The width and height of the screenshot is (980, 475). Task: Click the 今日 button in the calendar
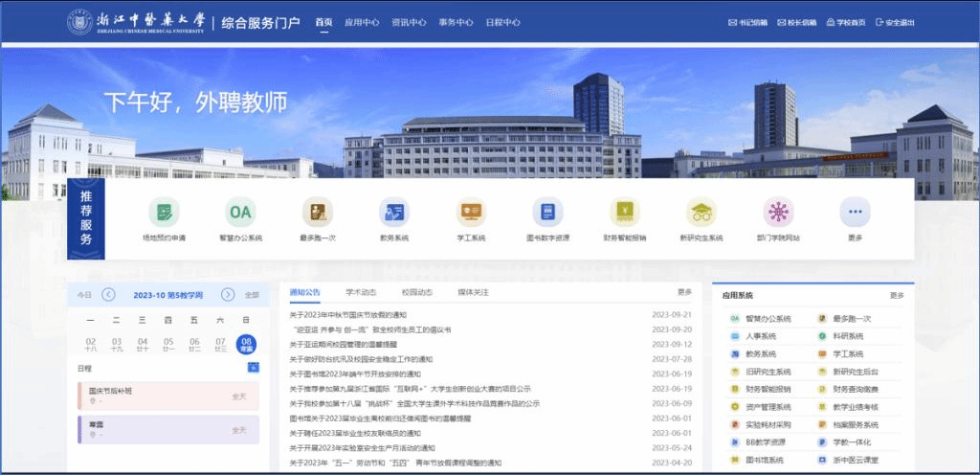pos(85,295)
